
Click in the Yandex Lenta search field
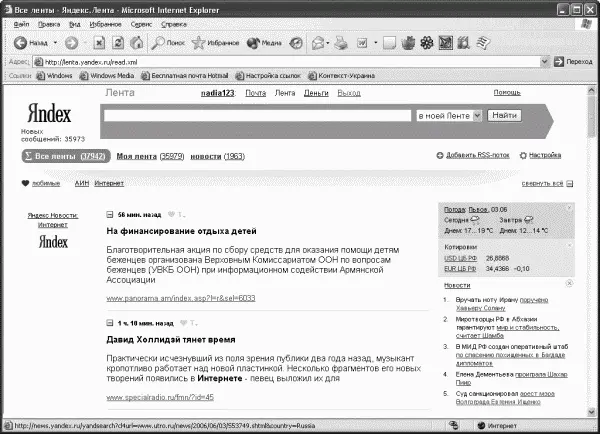click(x=257, y=116)
